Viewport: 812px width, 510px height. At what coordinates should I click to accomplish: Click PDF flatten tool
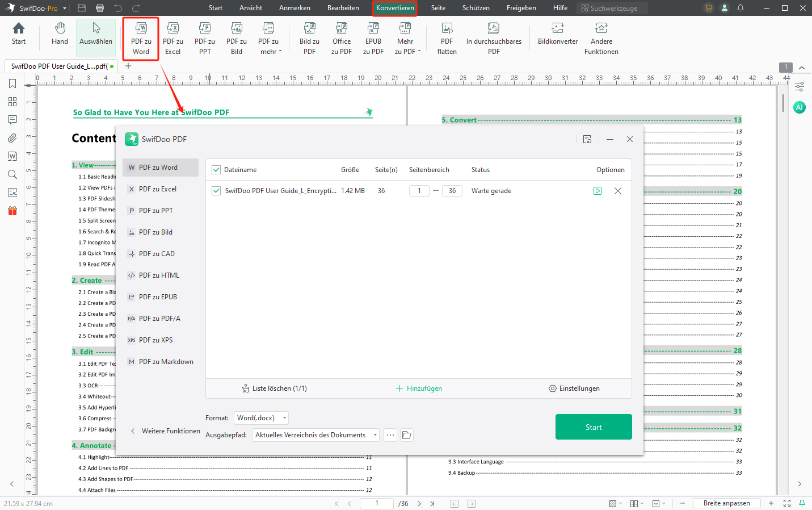tap(447, 38)
